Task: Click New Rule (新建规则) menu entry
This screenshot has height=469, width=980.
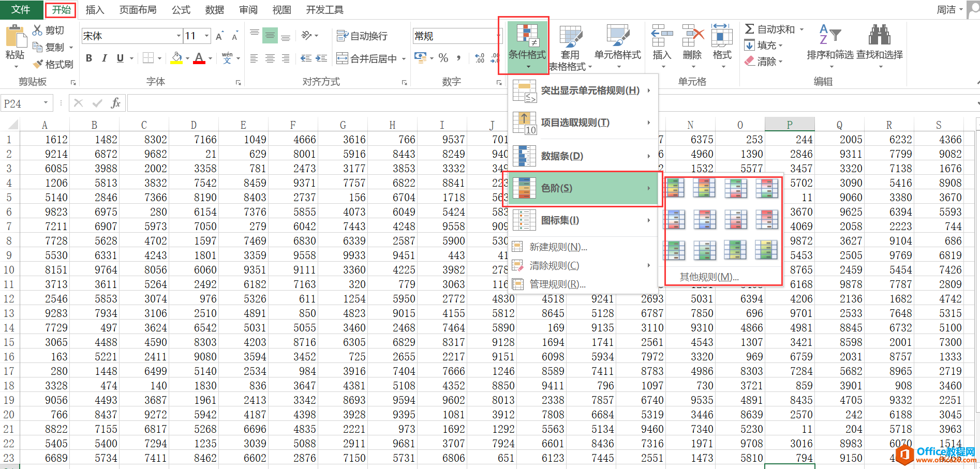Action: 583,247
